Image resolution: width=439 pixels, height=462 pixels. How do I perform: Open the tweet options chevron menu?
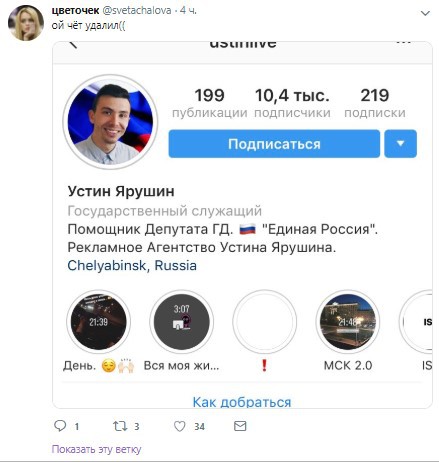[x=425, y=13]
